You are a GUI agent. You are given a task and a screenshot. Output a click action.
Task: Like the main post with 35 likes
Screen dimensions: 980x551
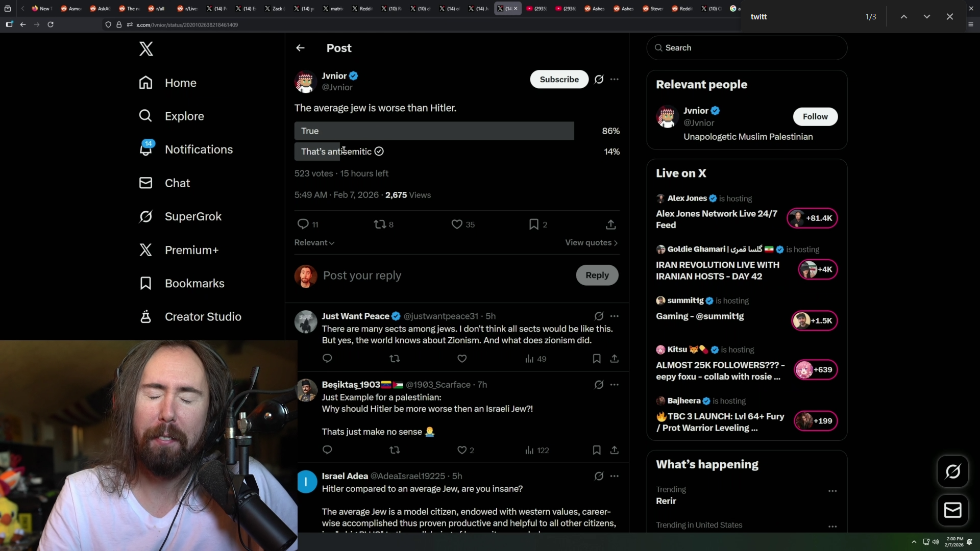pyautogui.click(x=457, y=224)
